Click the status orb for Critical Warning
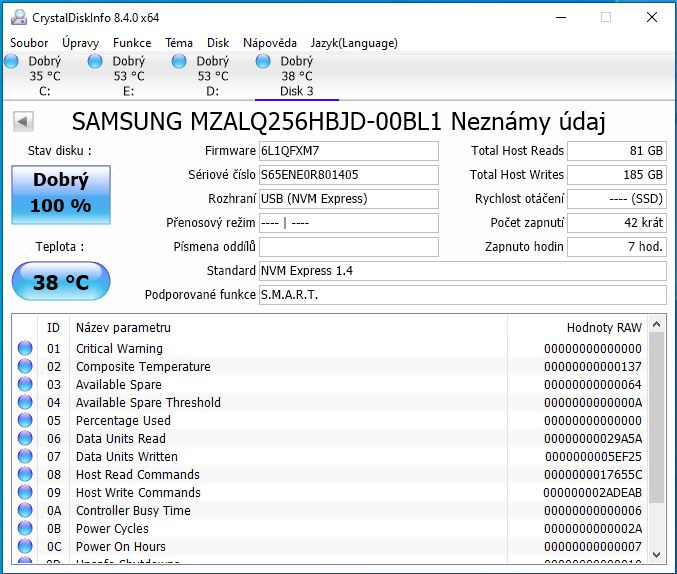The image size is (677, 574). tap(25, 348)
